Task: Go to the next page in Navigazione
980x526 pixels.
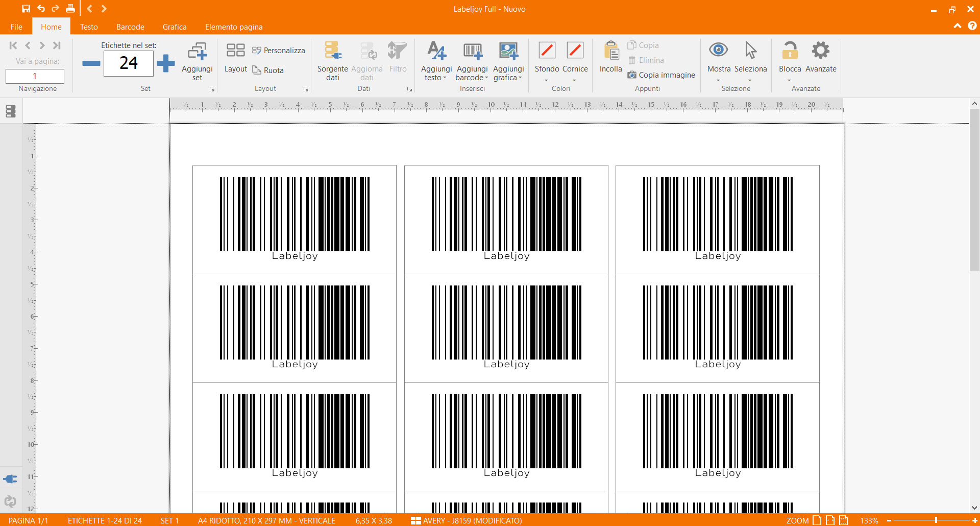Action: coord(42,45)
